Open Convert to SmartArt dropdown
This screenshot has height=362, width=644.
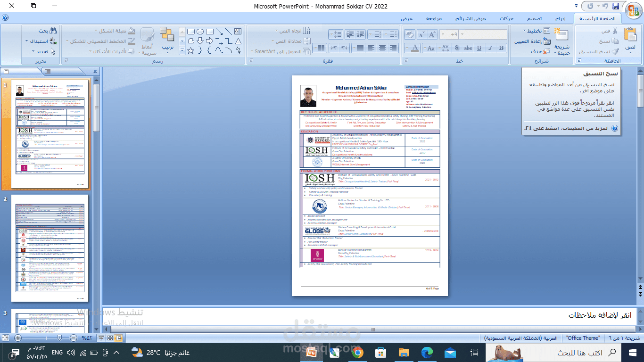click(281, 51)
